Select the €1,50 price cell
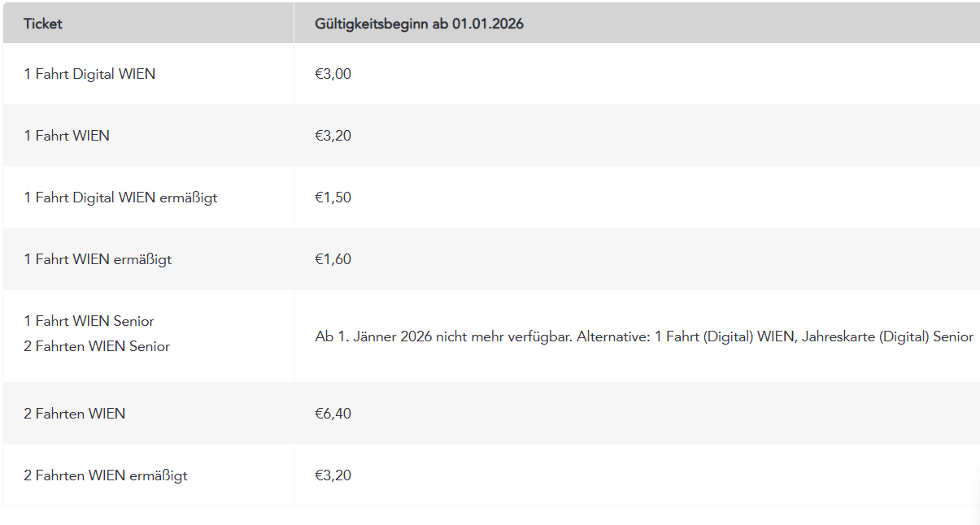Screen dimensions: 980x525 point(333,197)
